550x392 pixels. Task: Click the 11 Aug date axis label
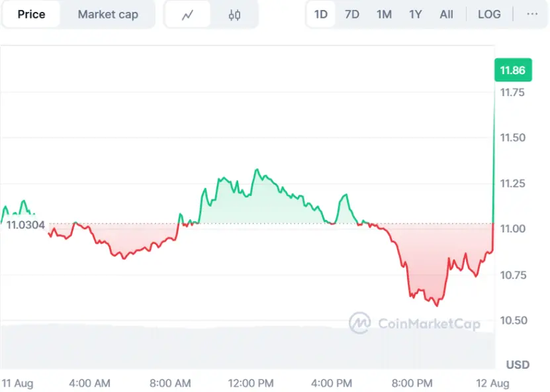(x=18, y=383)
